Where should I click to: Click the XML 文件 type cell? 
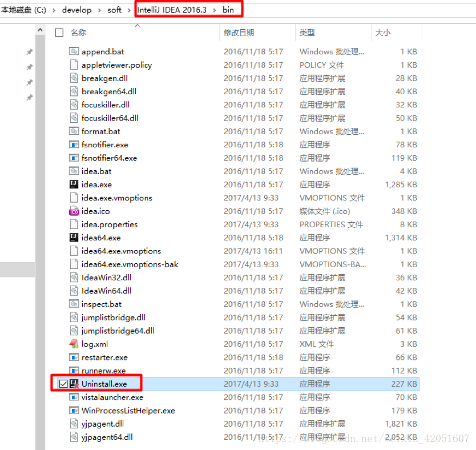pos(316,344)
